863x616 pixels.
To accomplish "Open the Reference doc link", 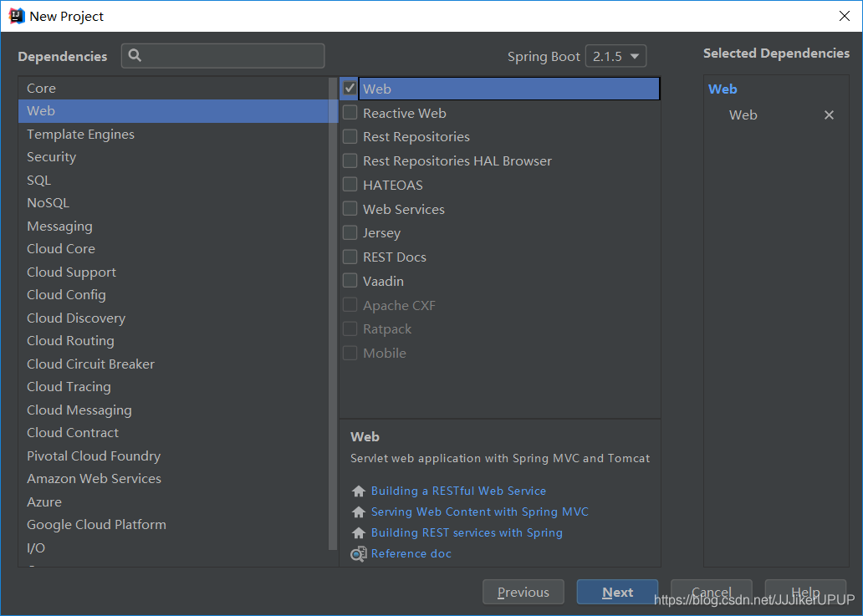I will [x=411, y=553].
